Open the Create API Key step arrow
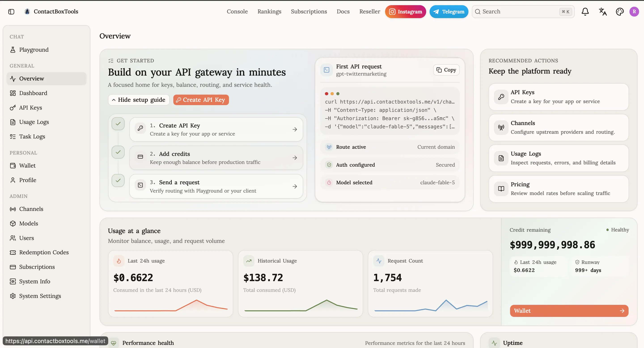 [295, 129]
